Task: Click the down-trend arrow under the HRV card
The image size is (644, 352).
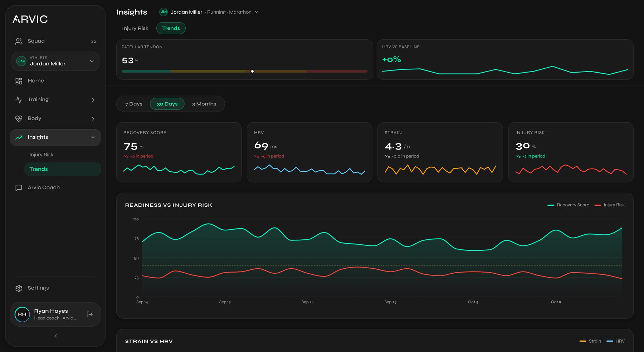Action: 257,156
